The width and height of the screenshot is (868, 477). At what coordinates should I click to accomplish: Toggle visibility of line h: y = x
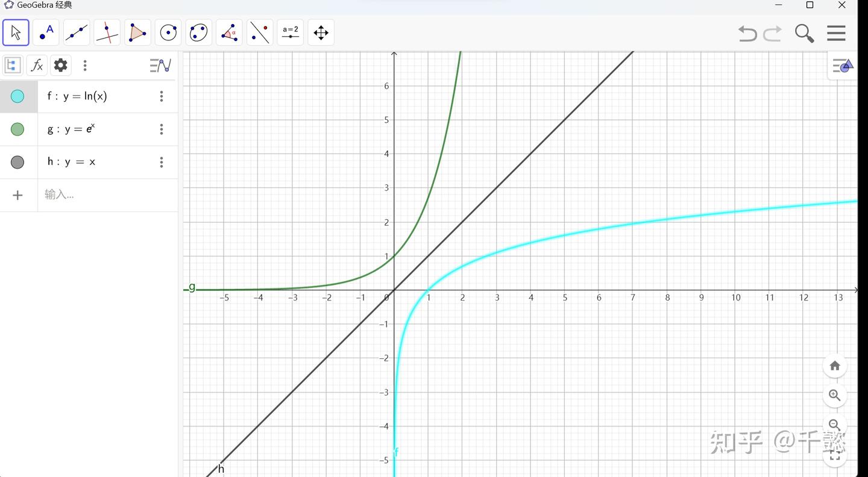pyautogui.click(x=17, y=162)
